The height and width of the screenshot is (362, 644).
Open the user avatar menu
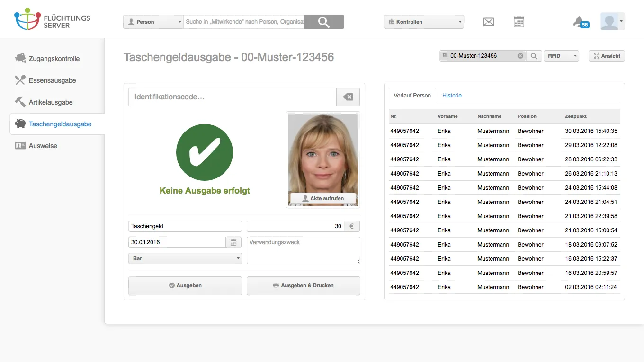(613, 21)
